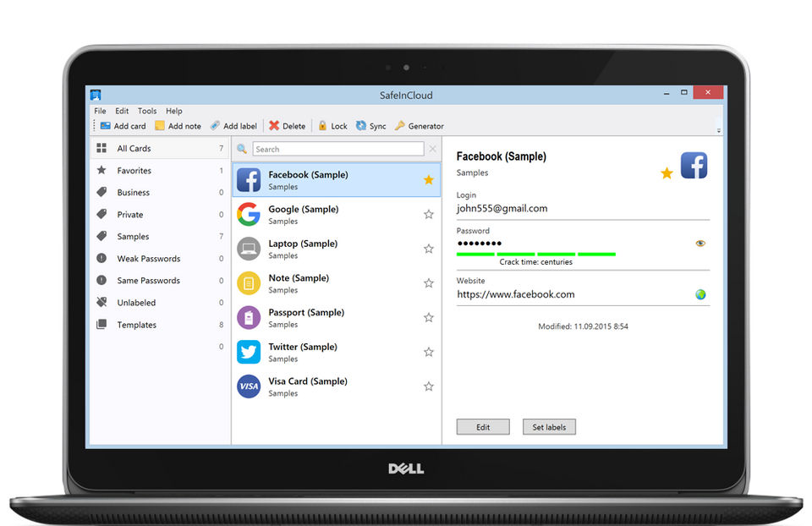
Task: Click the Templates stack icon
Action: click(101, 324)
